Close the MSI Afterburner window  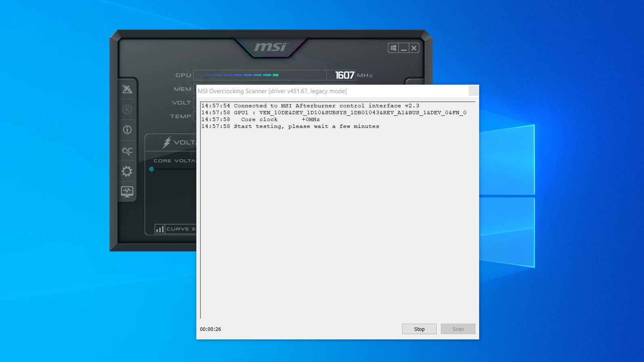pos(414,48)
